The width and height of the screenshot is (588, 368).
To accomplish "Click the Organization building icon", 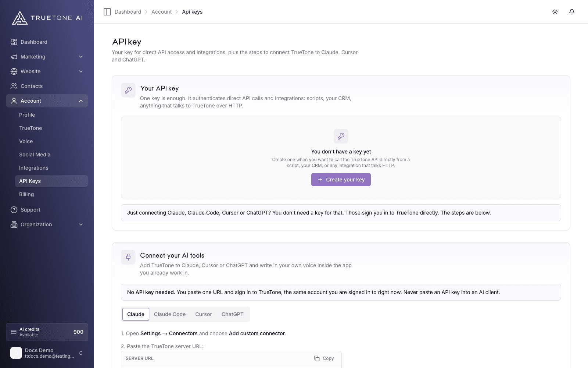I will [14, 224].
